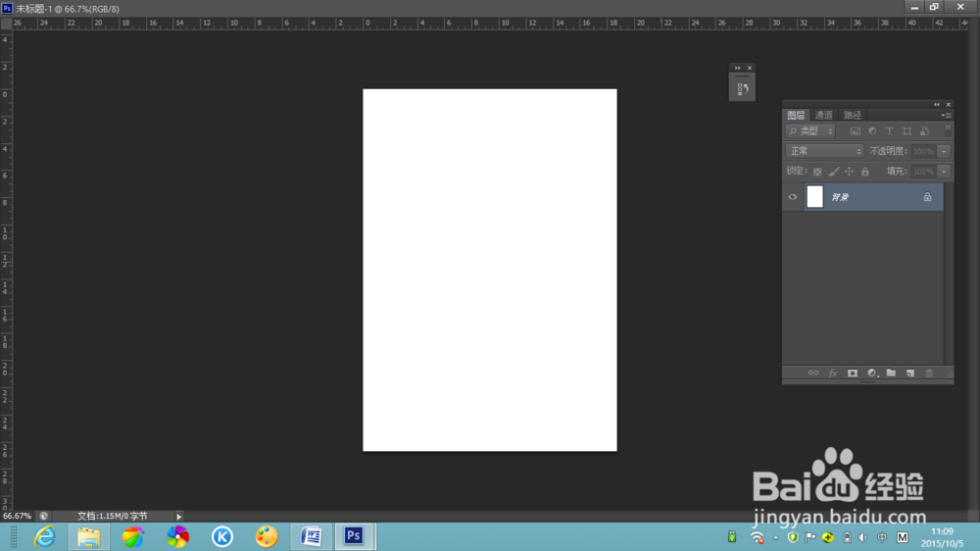Switch to the 路径 tab
The height and width of the screenshot is (551, 980).
tap(853, 115)
